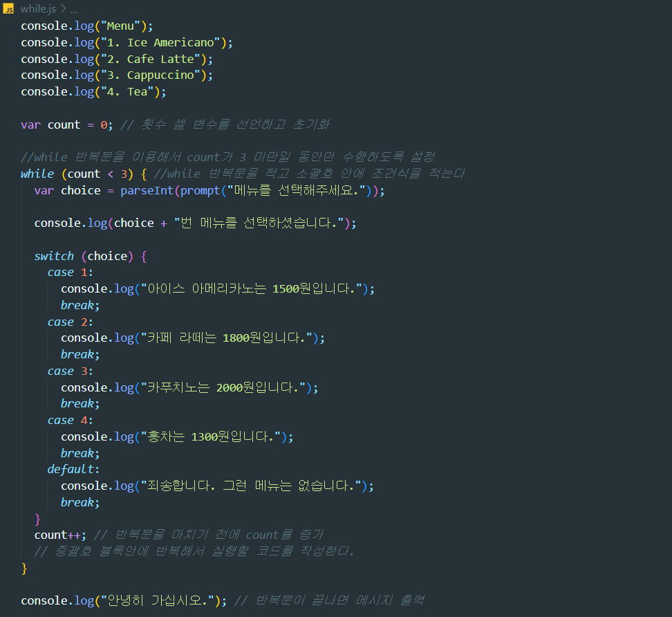Viewport: 672px width, 617px height.
Task: Click the case 2: label
Action: tap(71, 322)
